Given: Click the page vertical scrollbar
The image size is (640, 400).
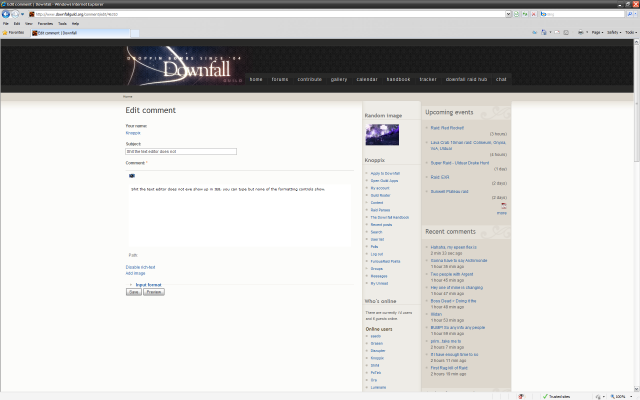Looking at the screenshot, I should click(x=636, y=216).
